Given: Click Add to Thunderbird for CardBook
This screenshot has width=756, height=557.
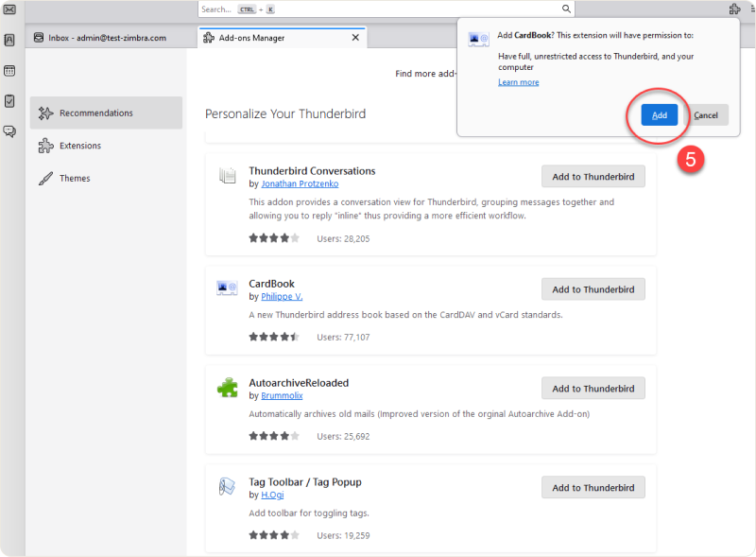Looking at the screenshot, I should (593, 289).
